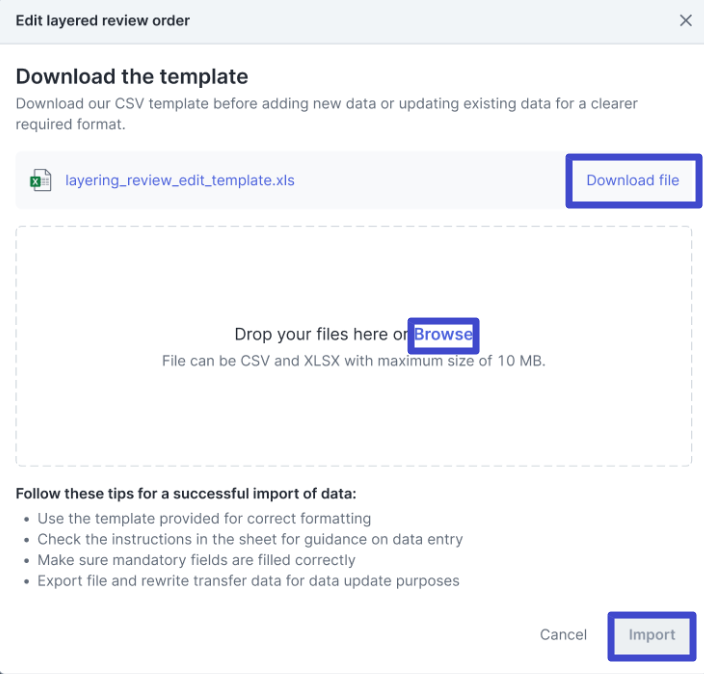Click the file size limit hint text

(x=354, y=360)
